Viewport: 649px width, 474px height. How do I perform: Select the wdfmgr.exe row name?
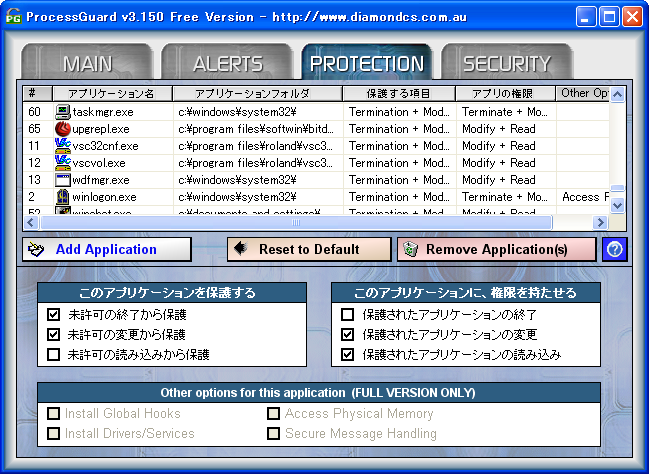pos(101,180)
